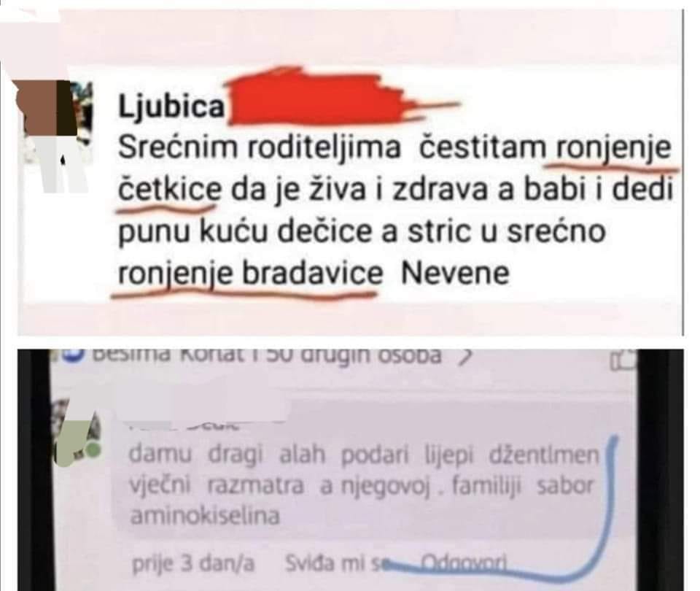This screenshot has width=700, height=591.
Task: Click the Ljubica commenter name
Action: pos(171,107)
